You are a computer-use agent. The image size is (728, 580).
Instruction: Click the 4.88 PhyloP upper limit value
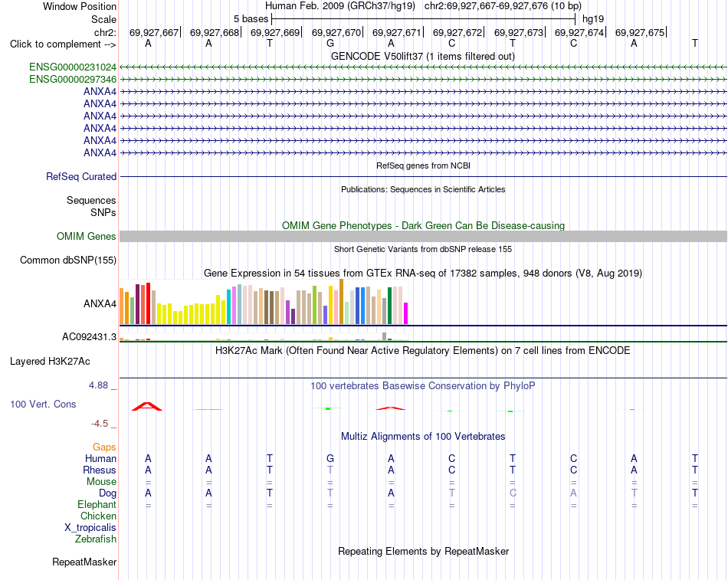98,385
